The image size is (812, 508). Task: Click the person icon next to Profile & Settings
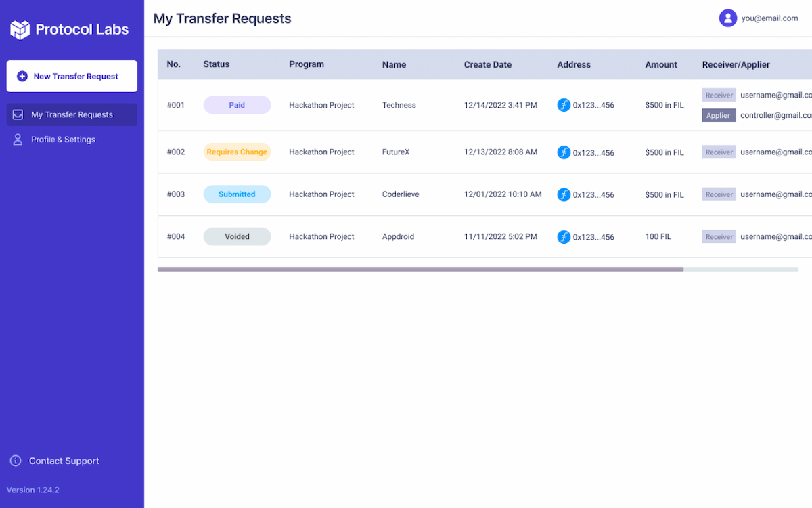[17, 140]
